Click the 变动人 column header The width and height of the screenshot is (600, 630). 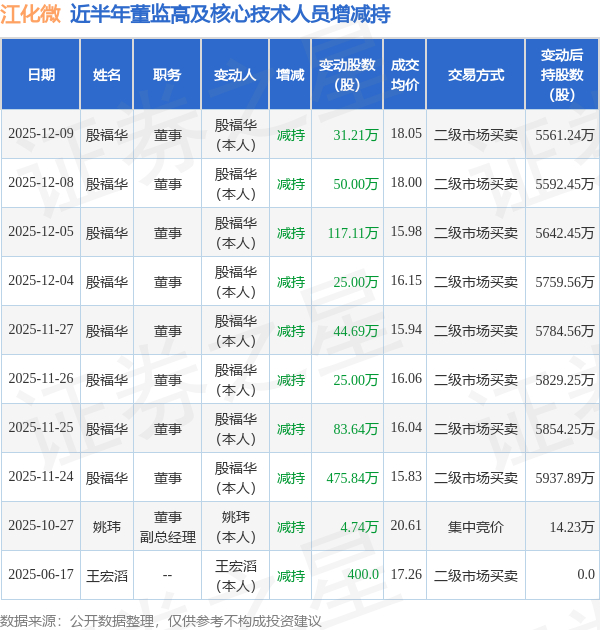(x=235, y=74)
